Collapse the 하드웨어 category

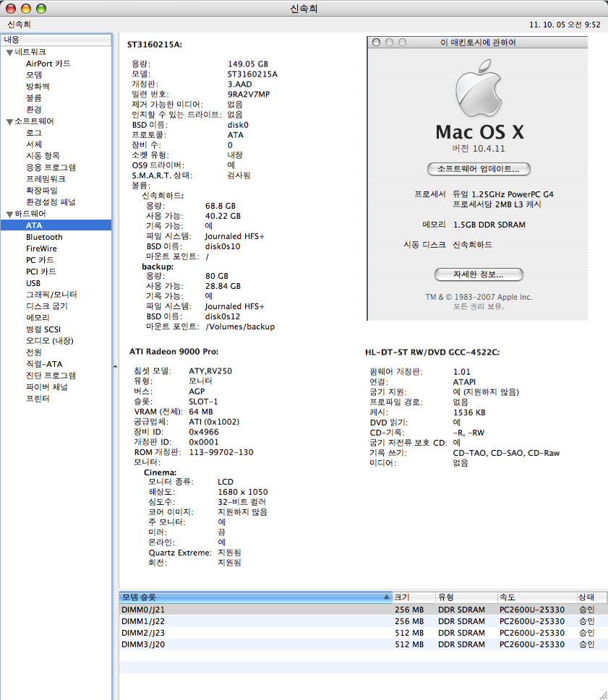pos(9,215)
